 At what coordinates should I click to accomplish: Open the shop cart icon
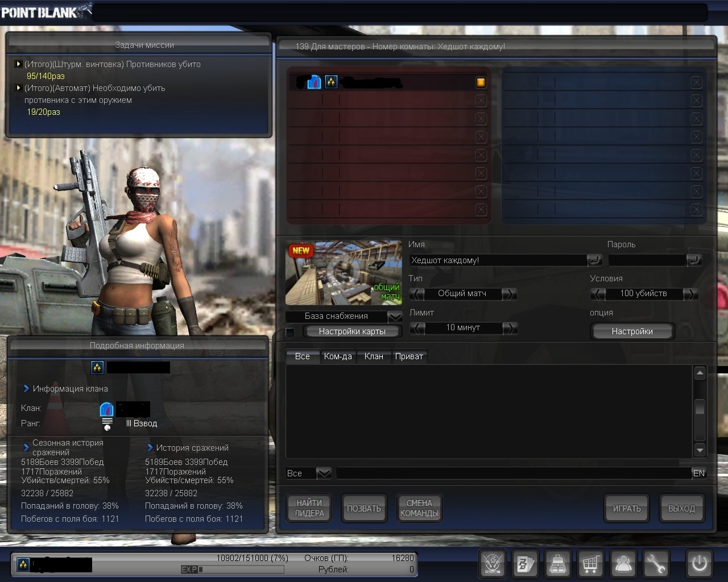[x=590, y=564]
